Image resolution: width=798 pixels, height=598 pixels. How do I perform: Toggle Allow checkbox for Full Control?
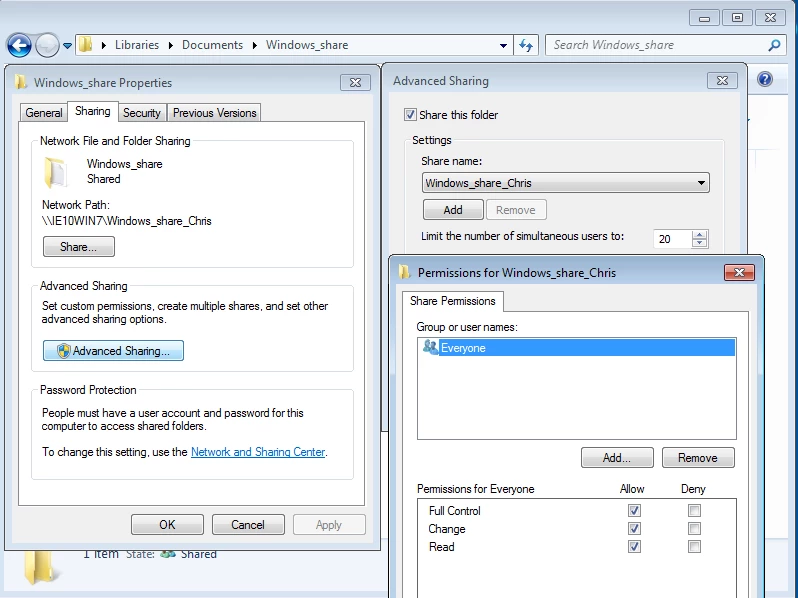click(x=634, y=510)
